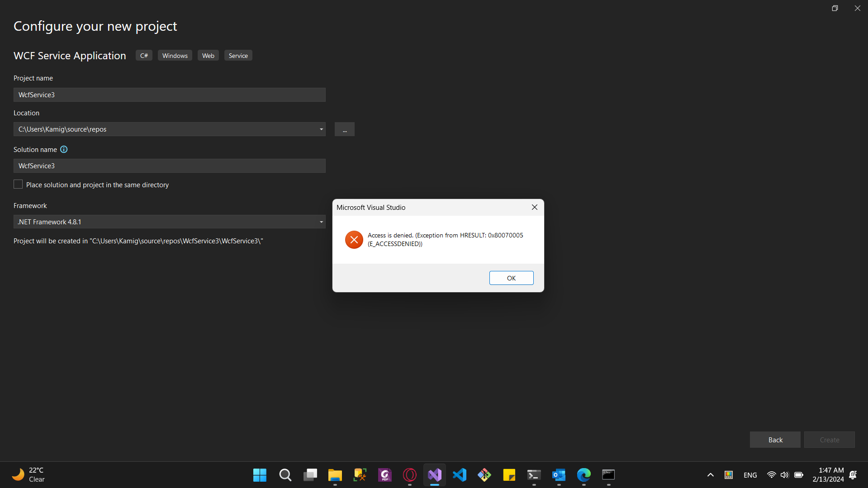Click the C# tag
This screenshot has height=488, width=868.
click(x=144, y=56)
